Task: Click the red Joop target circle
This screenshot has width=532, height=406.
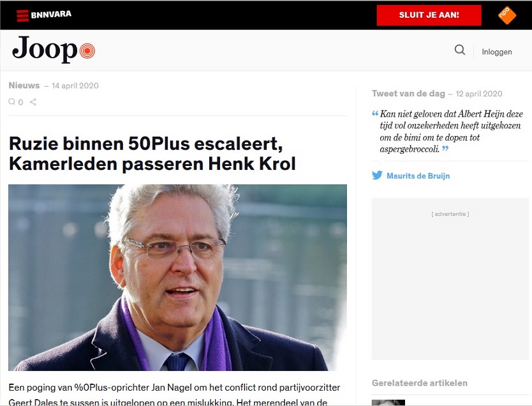Action: click(x=87, y=51)
